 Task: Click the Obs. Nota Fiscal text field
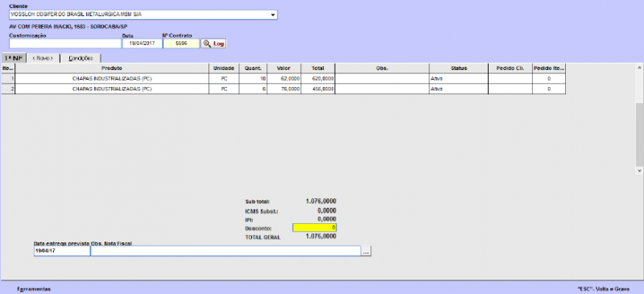tap(225, 251)
